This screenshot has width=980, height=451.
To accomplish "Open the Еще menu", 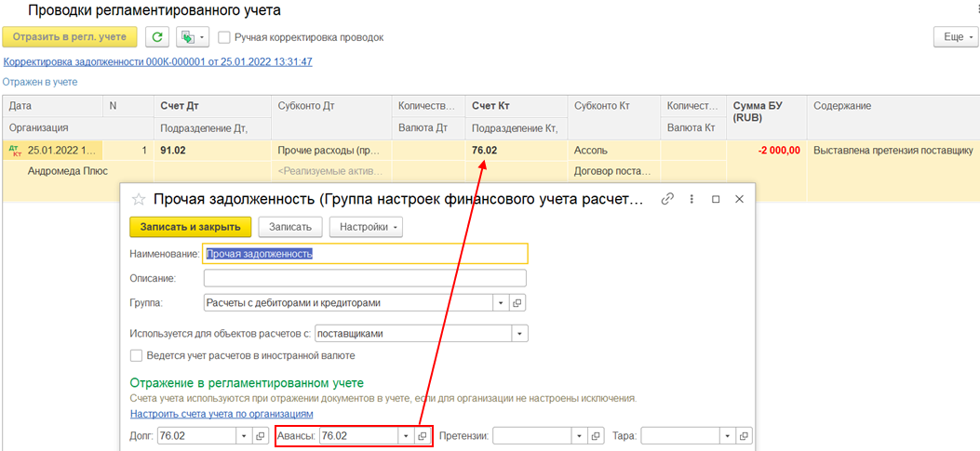I will pyautogui.click(x=956, y=36).
